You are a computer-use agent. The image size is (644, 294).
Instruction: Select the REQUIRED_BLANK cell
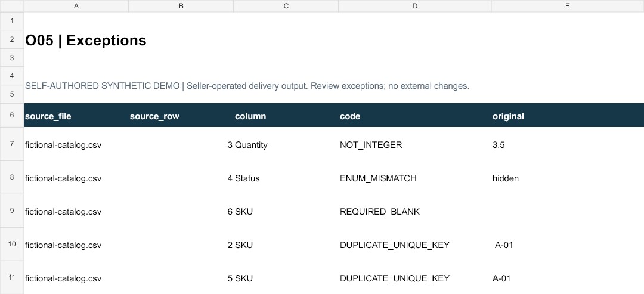point(415,211)
